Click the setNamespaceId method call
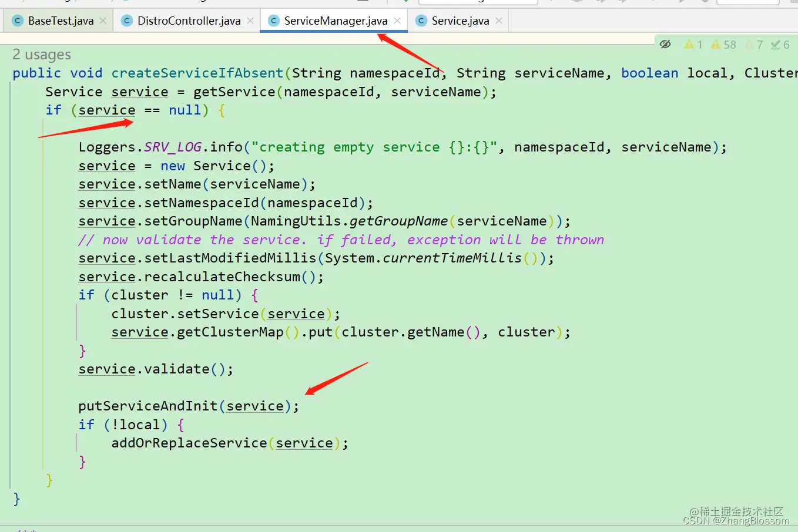 click(202, 203)
